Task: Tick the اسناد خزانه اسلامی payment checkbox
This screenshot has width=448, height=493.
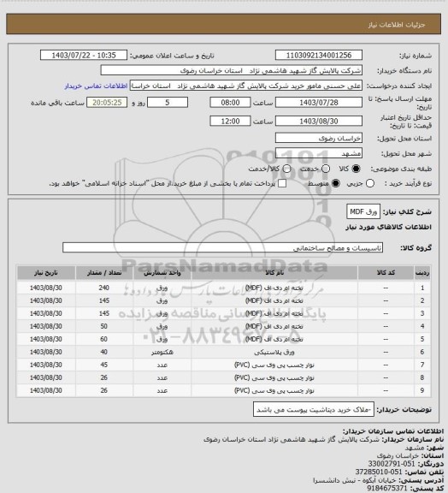Action: click(x=282, y=183)
